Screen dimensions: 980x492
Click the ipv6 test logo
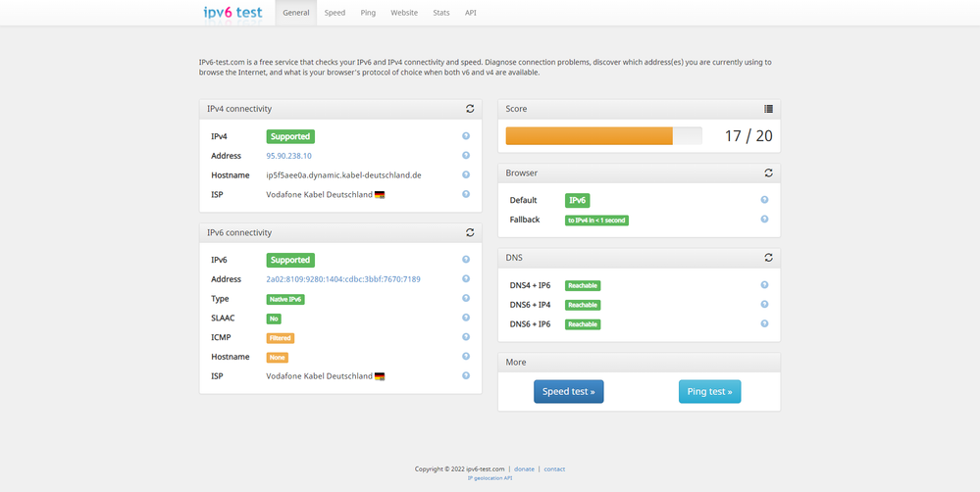[233, 13]
